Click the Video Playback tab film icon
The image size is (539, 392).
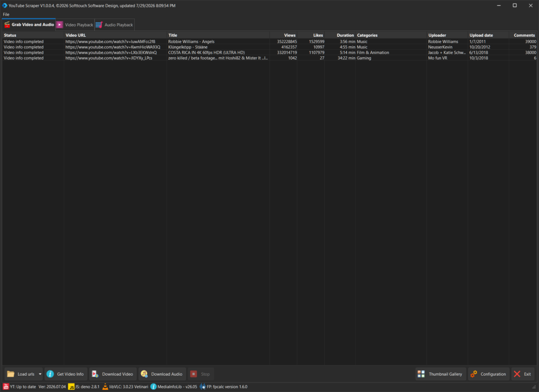point(59,25)
